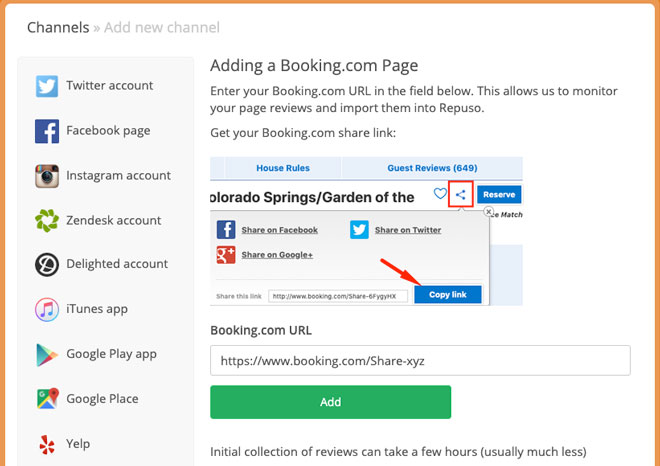Open Delighted account channel label
The width and height of the screenshot is (660, 466).
click(x=117, y=264)
